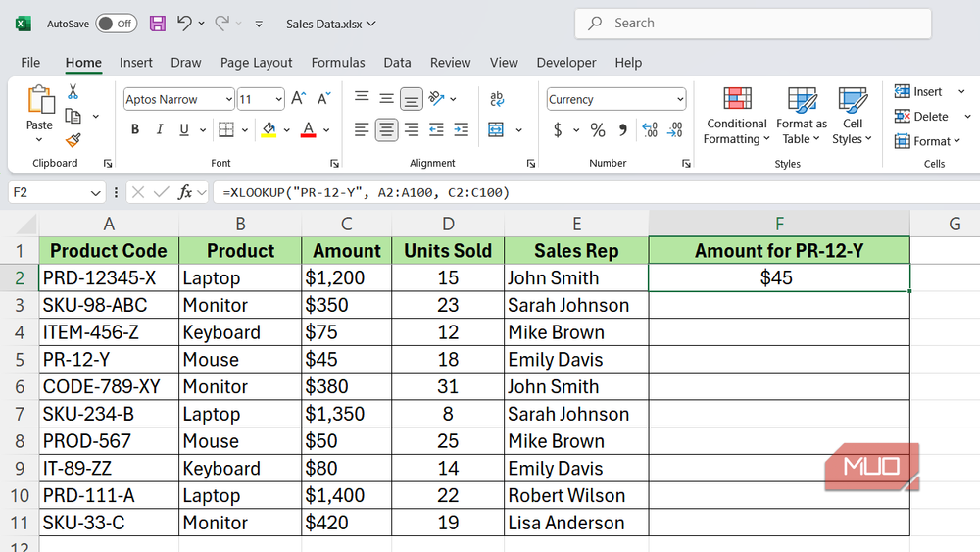Click the Customize Quick Access Toolbar arrow
Screen dimensions: 980x552
pos(259,24)
